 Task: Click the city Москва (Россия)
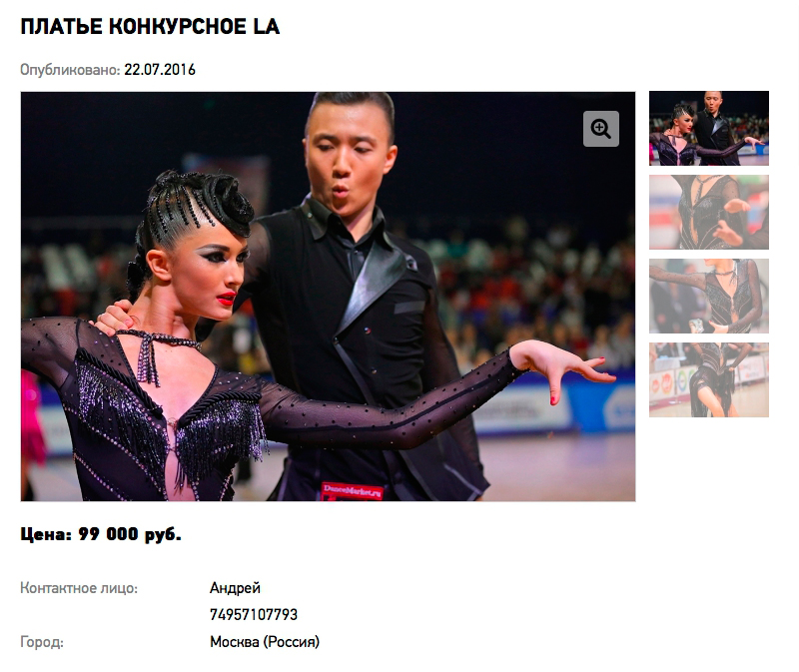click(x=265, y=642)
